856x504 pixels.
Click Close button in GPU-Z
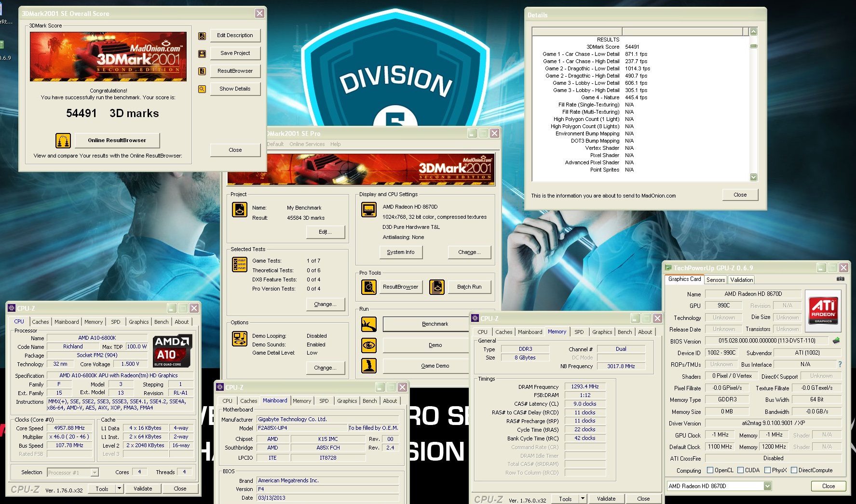829,486
